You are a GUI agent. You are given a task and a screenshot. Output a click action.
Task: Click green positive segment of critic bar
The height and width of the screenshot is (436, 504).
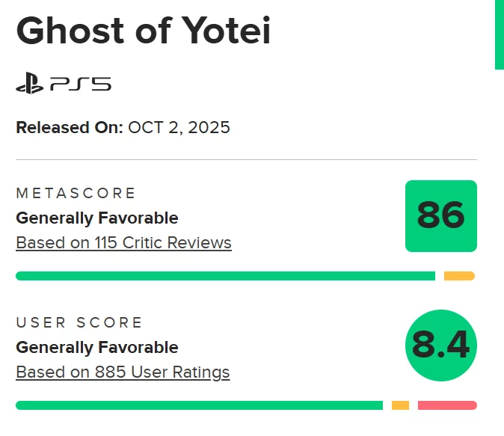point(224,276)
